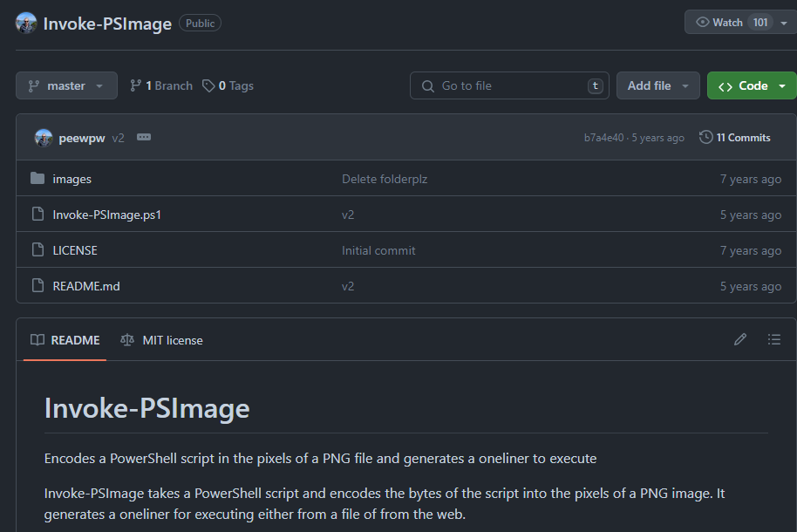Switch to the README tab
Image resolution: width=797 pixels, height=532 pixels.
65,340
